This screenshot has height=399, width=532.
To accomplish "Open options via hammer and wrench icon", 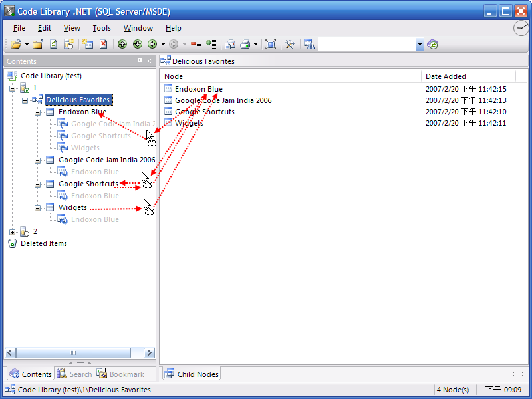I will 290,44.
